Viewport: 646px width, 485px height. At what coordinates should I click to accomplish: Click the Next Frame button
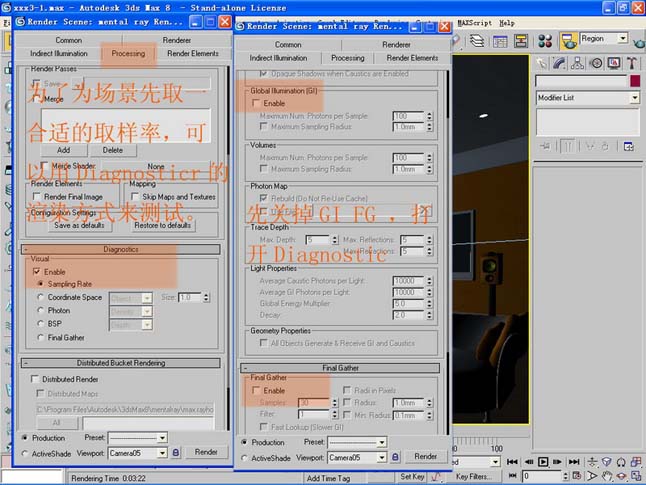557,462
